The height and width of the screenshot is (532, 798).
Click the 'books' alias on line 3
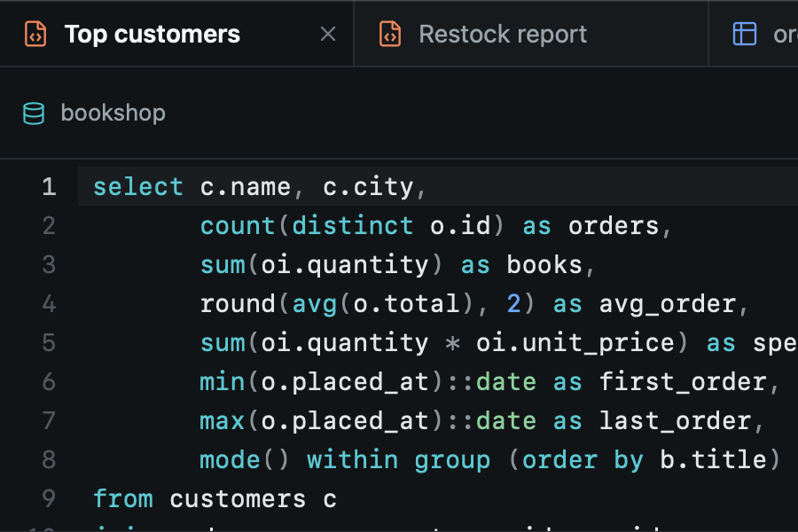[544, 265]
